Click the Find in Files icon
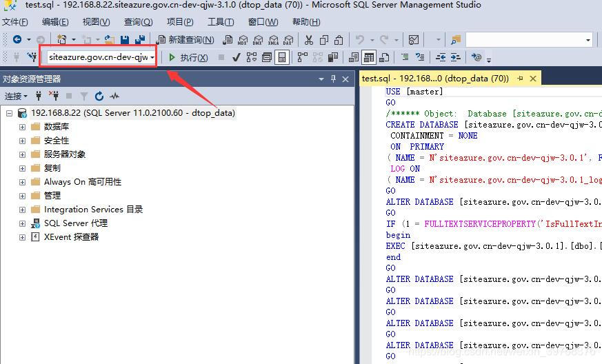 tap(456, 39)
